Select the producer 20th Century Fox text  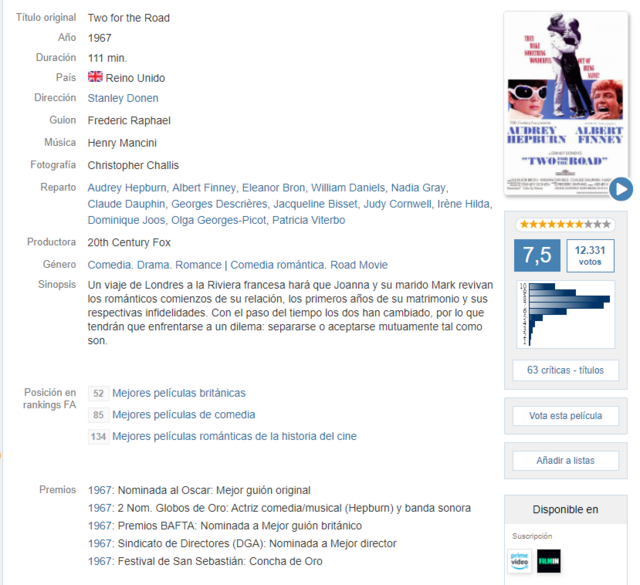pyautogui.click(x=129, y=242)
